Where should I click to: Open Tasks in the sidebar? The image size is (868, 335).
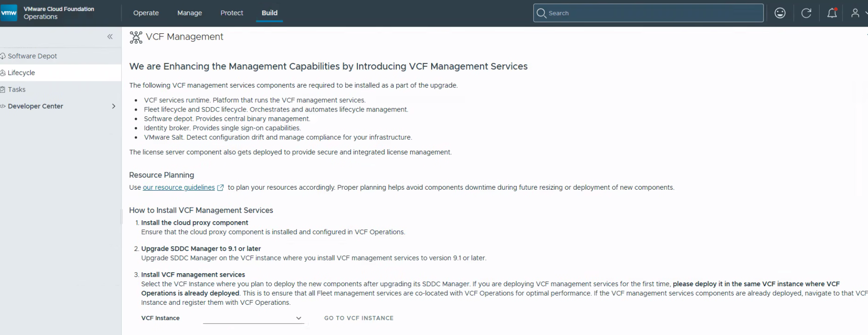point(16,89)
